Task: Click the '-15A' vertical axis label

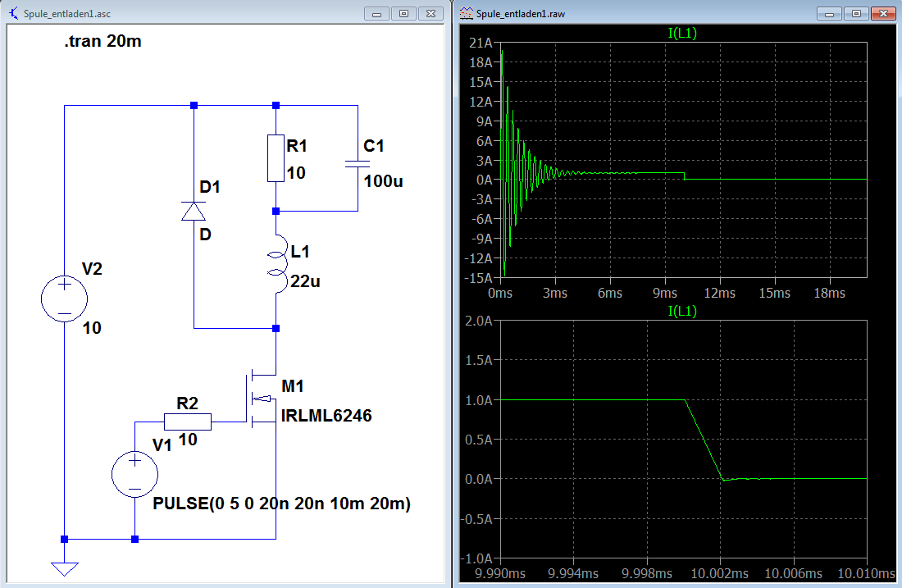Action: 479,278
